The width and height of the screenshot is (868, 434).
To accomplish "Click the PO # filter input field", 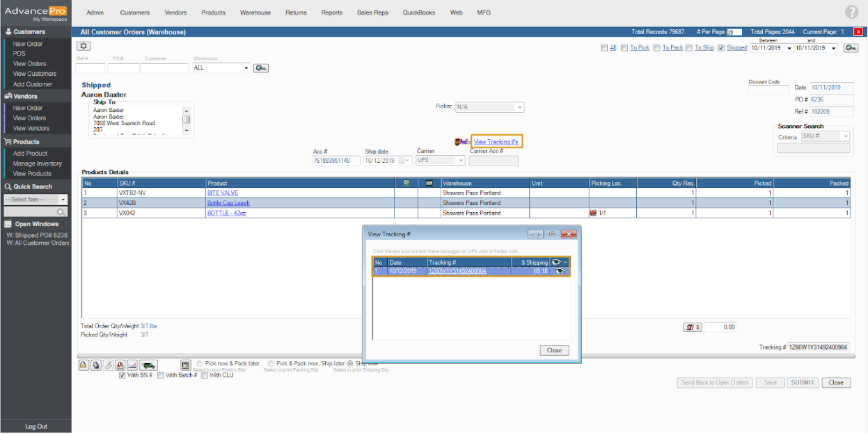I will tap(123, 68).
